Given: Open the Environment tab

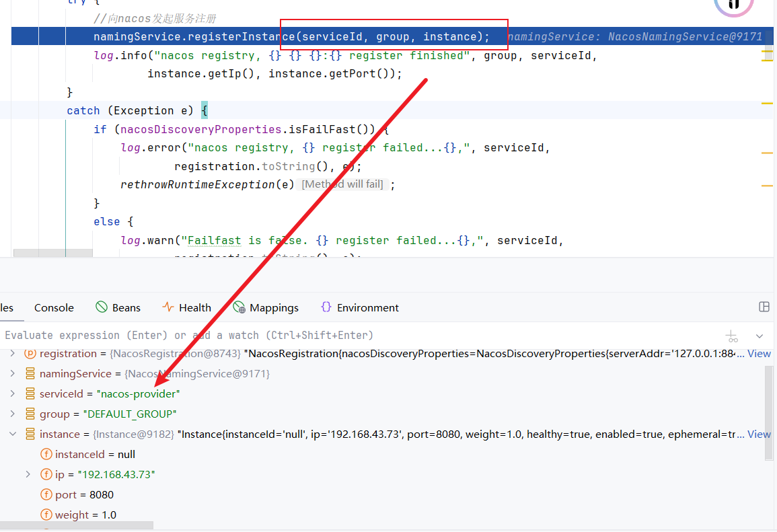Looking at the screenshot, I should 367,308.
